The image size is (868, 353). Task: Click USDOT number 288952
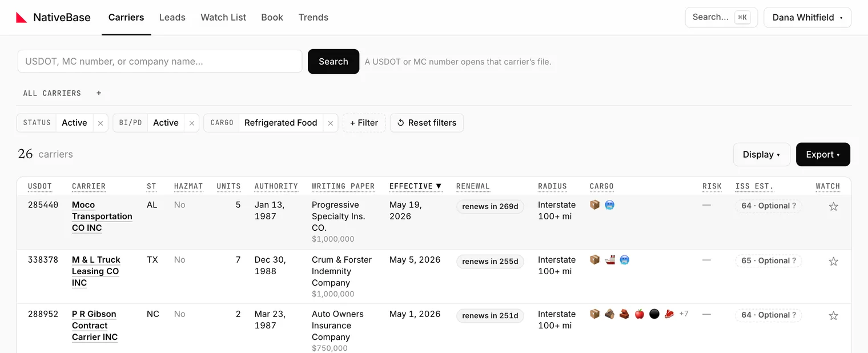(43, 314)
